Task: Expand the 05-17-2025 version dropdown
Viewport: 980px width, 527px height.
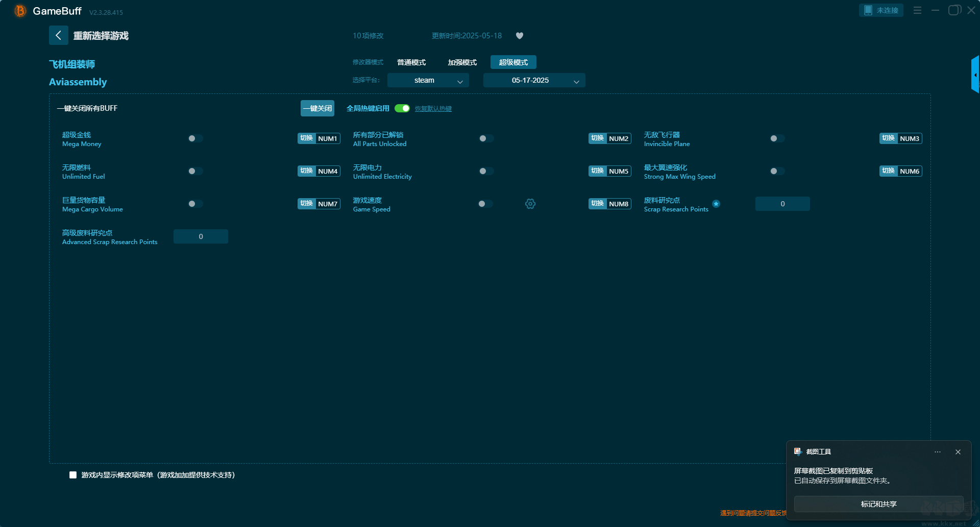Action: (x=534, y=80)
